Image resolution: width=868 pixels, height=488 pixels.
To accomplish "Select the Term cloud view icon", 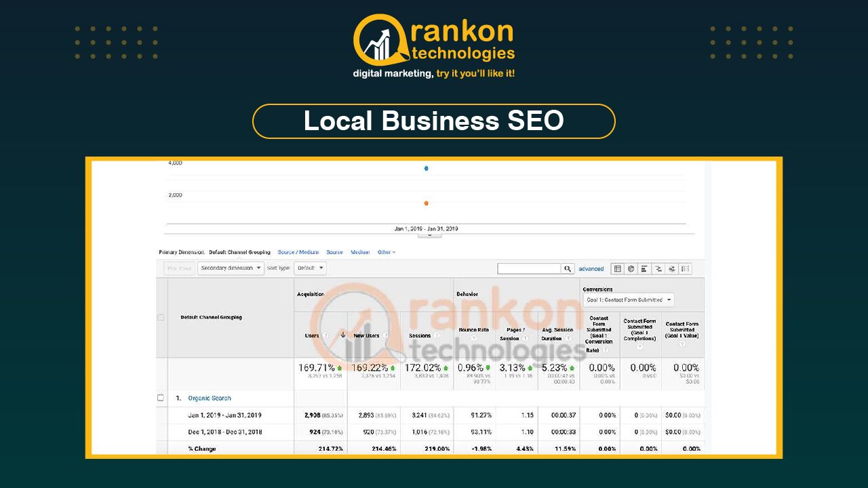I will coord(671,268).
